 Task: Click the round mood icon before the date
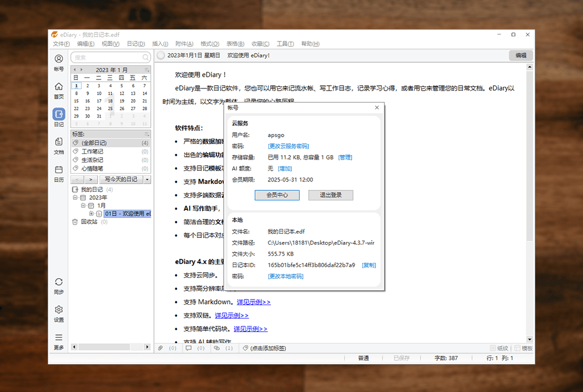click(x=161, y=55)
